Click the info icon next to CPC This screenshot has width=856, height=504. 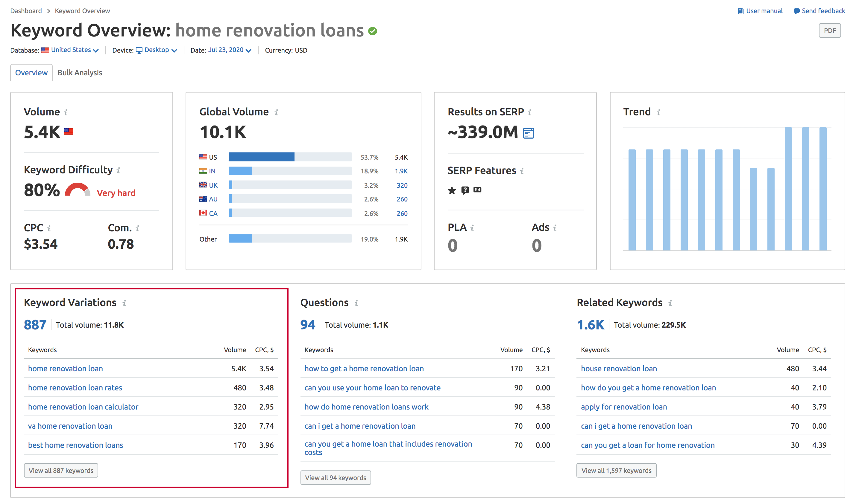point(49,228)
